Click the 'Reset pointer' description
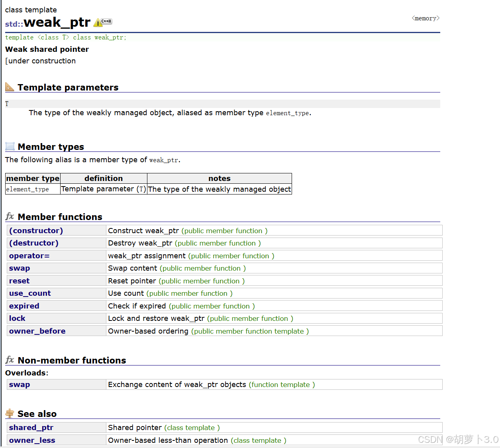This screenshot has width=500, height=448. 132,281
